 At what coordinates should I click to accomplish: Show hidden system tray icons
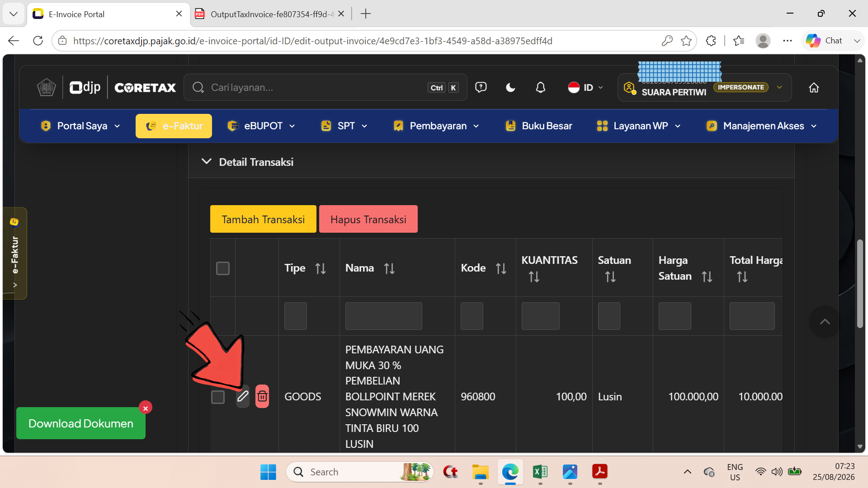click(688, 472)
